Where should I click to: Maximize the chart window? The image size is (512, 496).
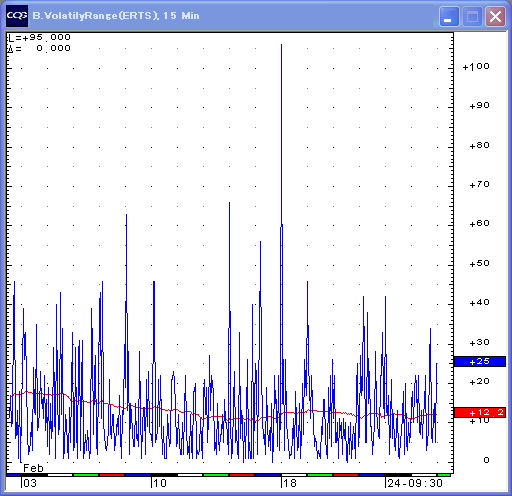click(x=472, y=16)
